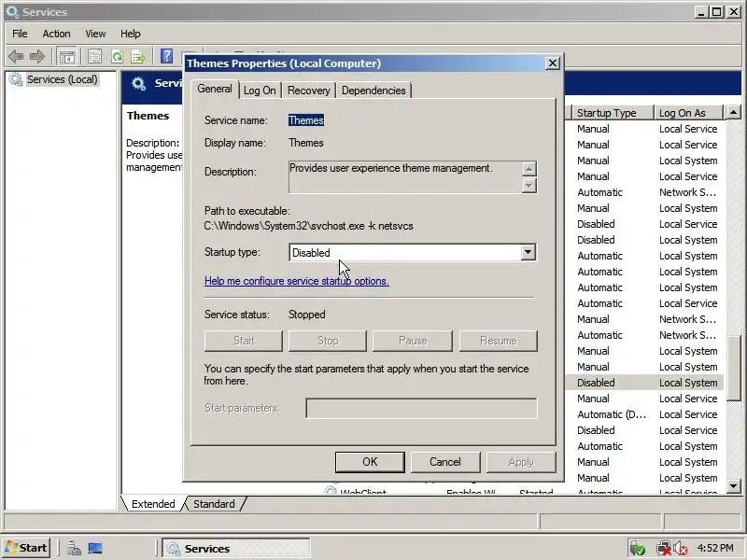The image size is (747, 560).
Task: Click the Pause service button
Action: tap(413, 341)
